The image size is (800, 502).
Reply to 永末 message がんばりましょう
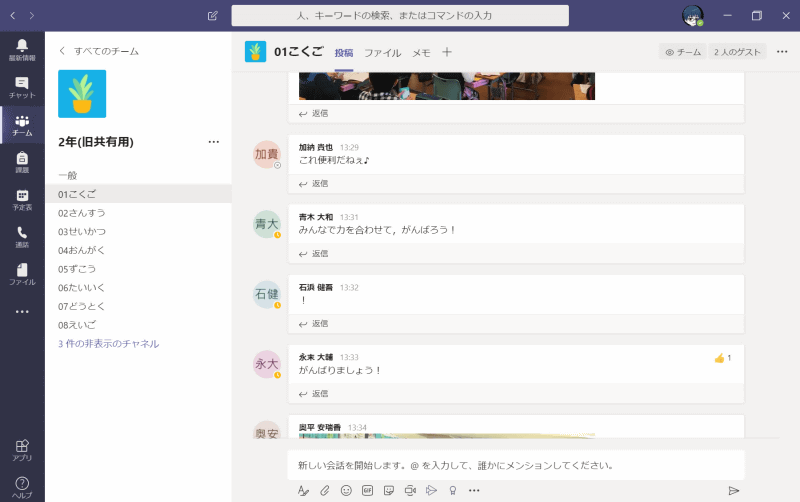point(313,394)
